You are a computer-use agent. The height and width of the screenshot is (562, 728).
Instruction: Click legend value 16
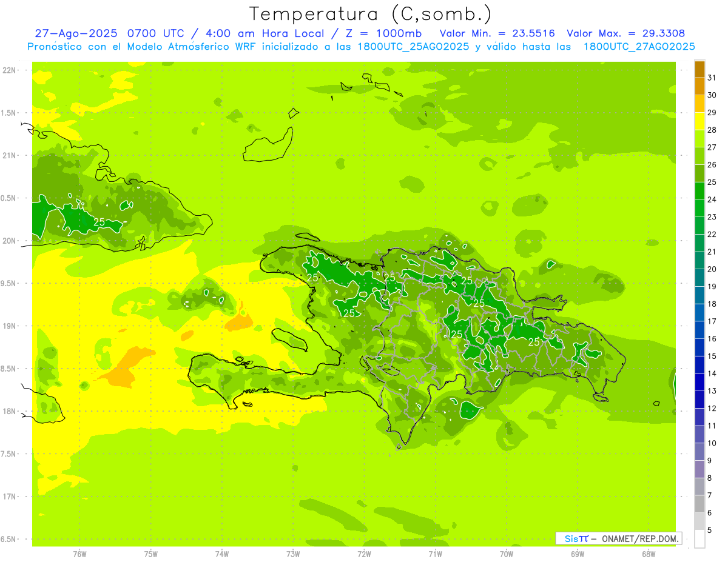tap(712, 339)
